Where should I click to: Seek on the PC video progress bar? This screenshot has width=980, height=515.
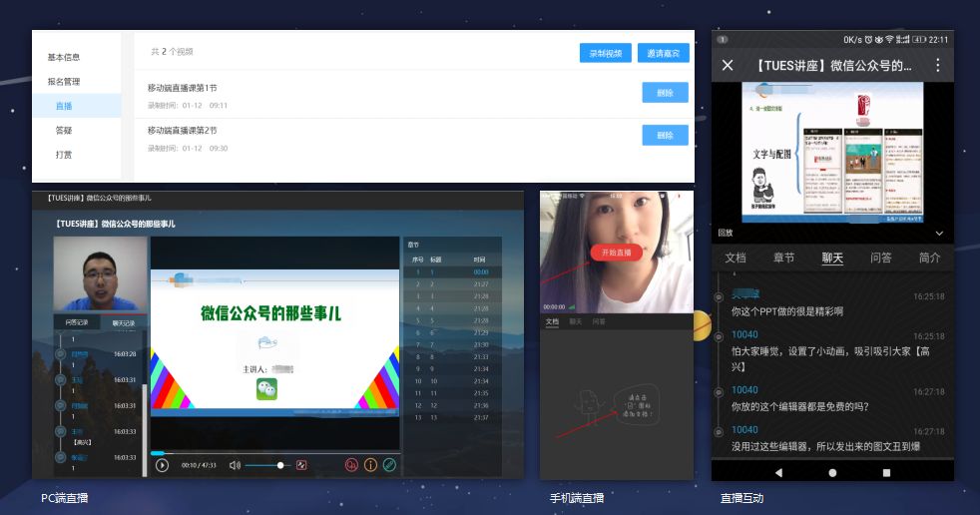[275, 452]
